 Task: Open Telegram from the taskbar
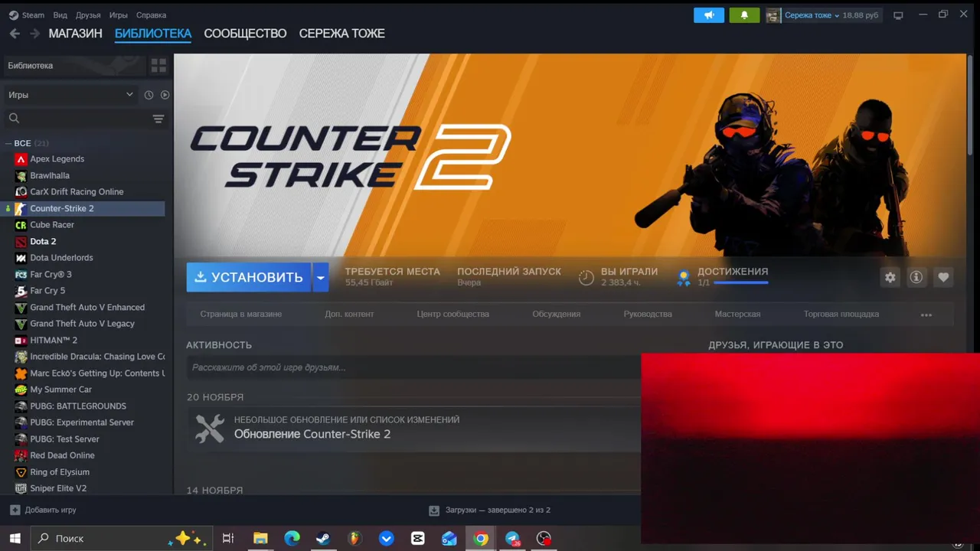pyautogui.click(x=512, y=539)
